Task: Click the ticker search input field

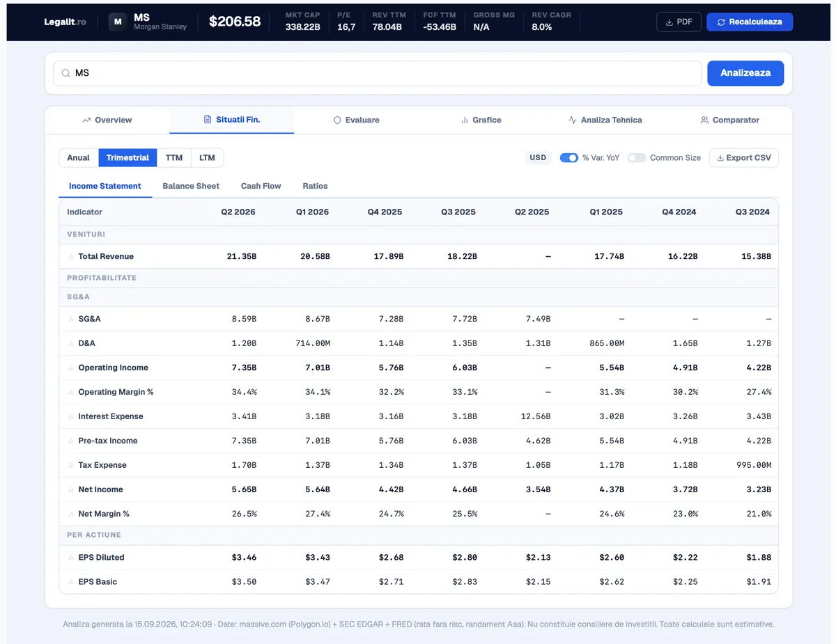Action: (378, 73)
